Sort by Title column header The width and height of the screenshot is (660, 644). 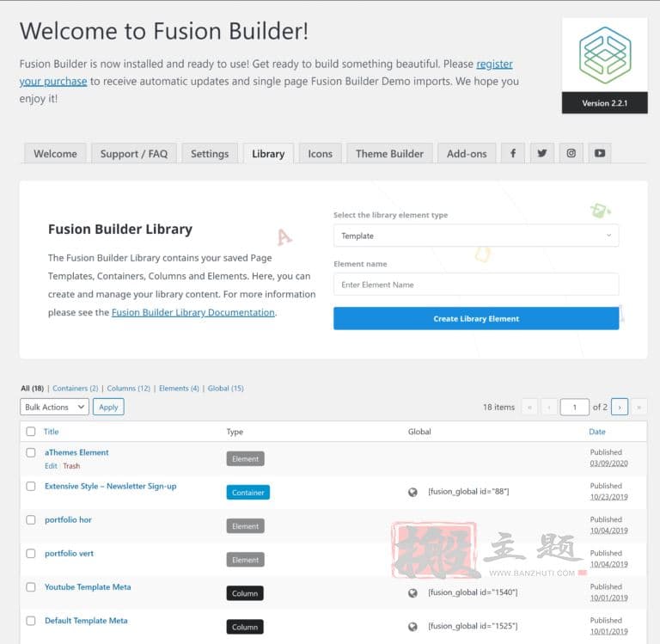click(52, 432)
